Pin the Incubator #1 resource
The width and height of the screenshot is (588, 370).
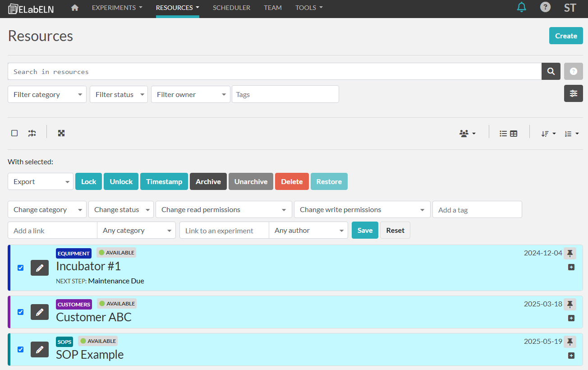coord(570,253)
